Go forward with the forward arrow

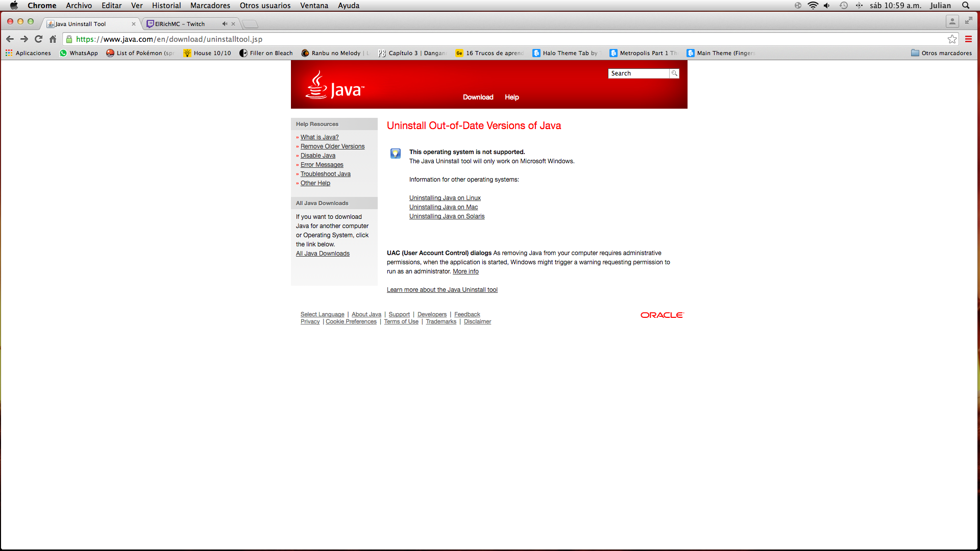tap(24, 39)
